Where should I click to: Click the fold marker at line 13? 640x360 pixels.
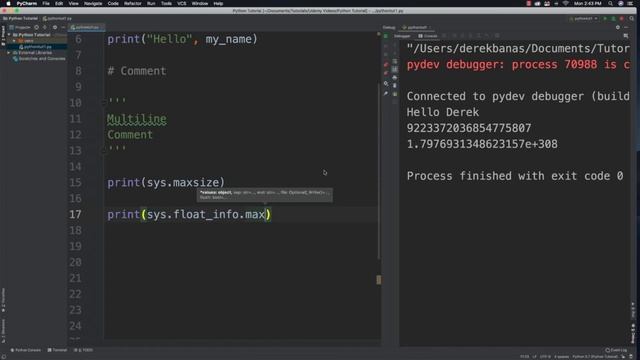tap(104, 152)
